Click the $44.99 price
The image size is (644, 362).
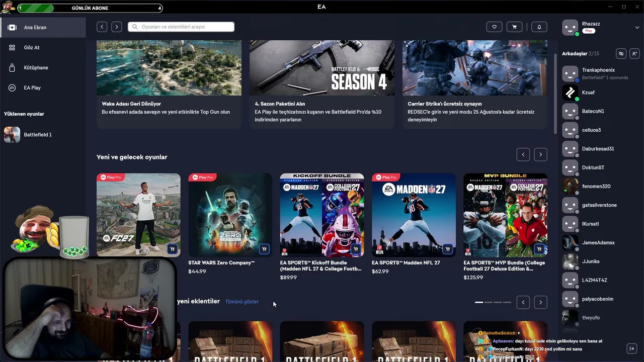point(197,271)
